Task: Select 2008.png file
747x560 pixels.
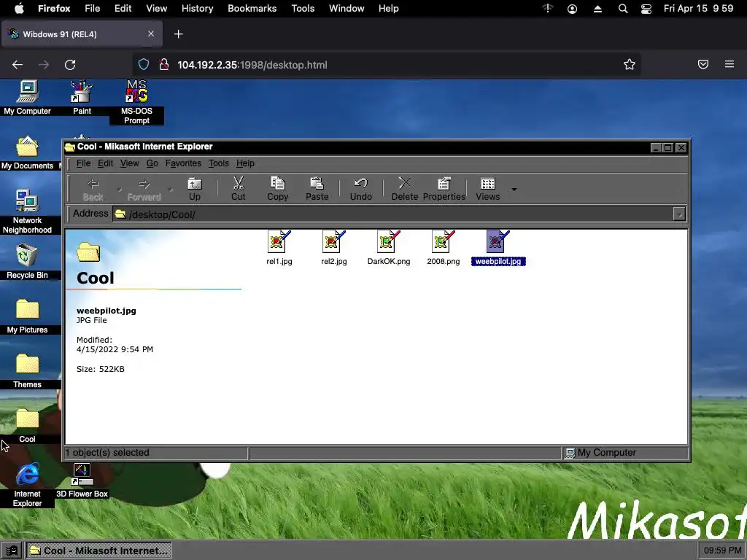Action: [444, 248]
